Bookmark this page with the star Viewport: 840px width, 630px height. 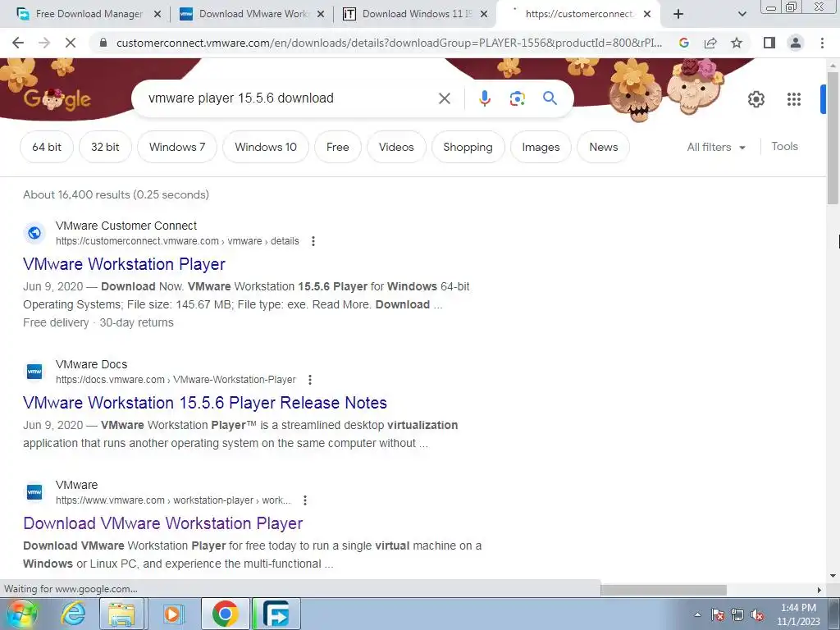pyautogui.click(x=737, y=43)
